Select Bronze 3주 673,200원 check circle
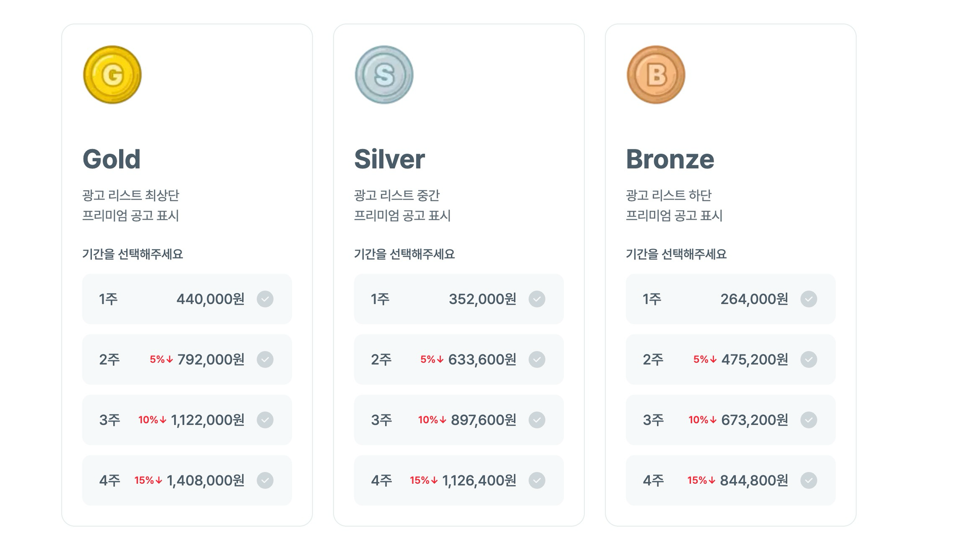 point(809,420)
